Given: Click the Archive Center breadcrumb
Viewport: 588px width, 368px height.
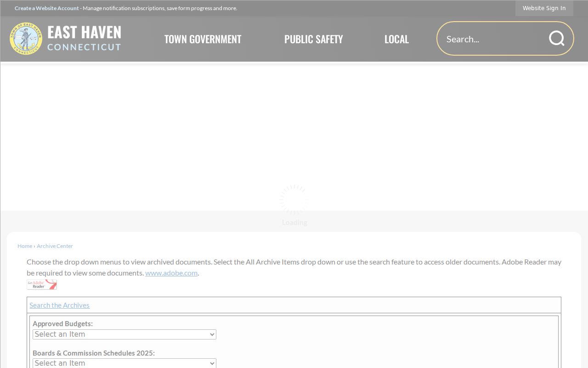Looking at the screenshot, I should (55, 246).
